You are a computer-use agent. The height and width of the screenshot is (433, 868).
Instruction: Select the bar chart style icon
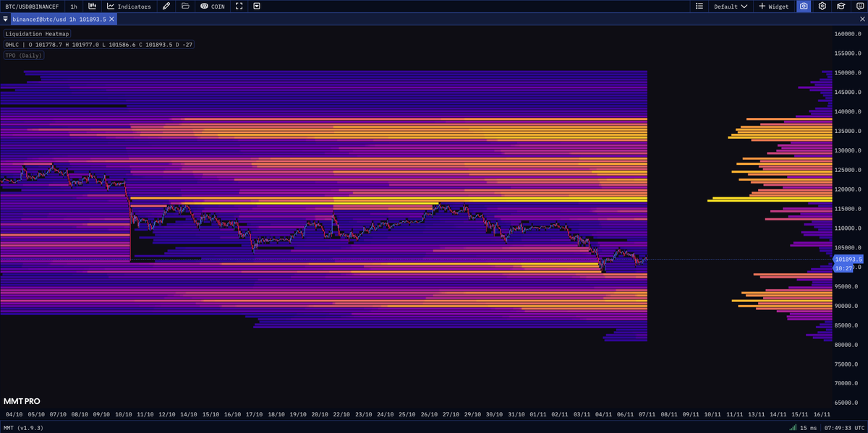[92, 6]
